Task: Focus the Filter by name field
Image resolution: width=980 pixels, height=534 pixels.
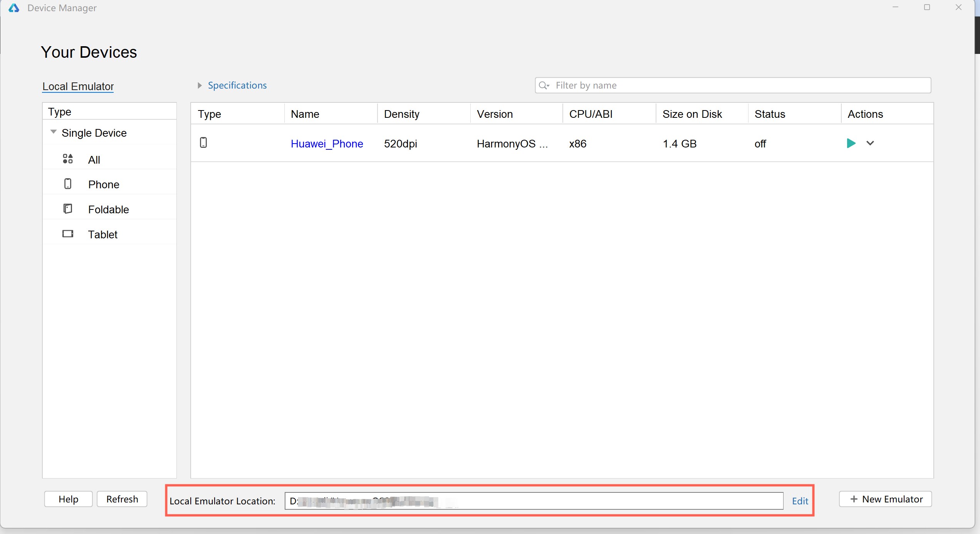Action: [733, 85]
